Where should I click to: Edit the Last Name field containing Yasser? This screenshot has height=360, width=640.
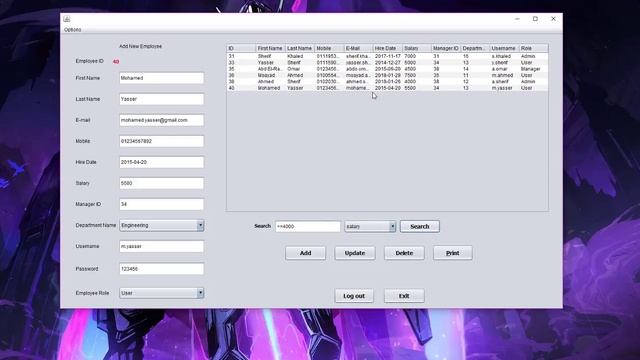click(x=162, y=99)
